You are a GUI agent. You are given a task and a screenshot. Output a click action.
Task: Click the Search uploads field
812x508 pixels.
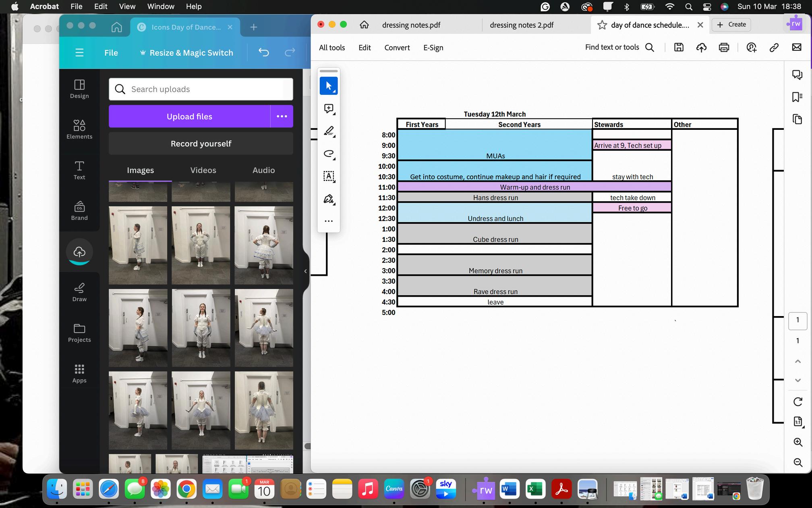201,89
